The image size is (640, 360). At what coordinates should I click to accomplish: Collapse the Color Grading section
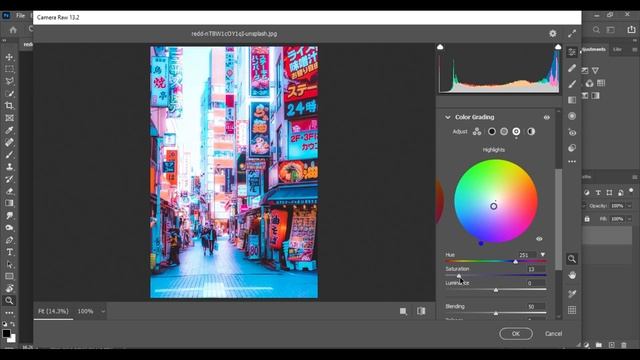point(448,117)
